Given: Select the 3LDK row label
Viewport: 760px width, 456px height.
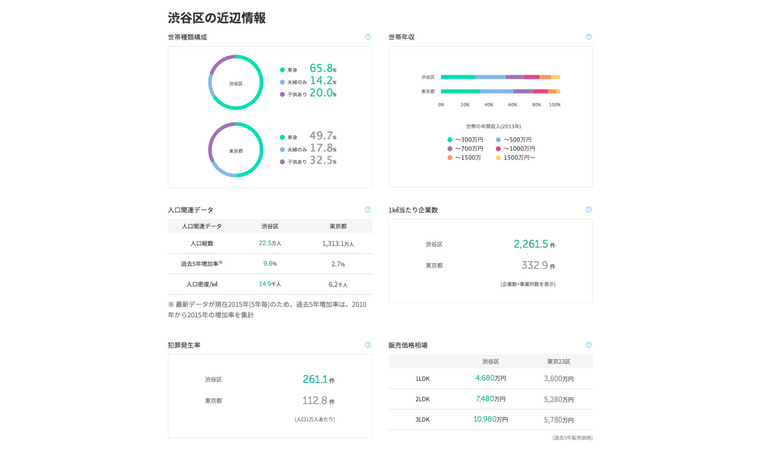Looking at the screenshot, I should tap(422, 420).
